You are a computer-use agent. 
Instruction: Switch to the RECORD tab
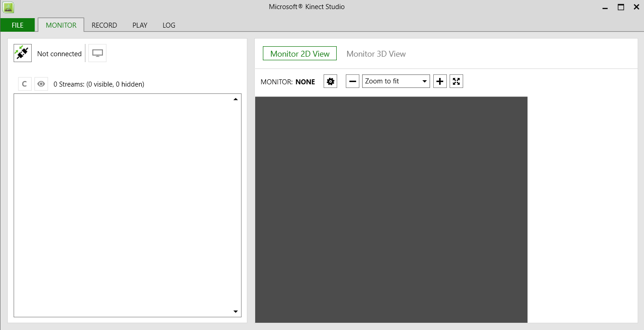click(104, 25)
